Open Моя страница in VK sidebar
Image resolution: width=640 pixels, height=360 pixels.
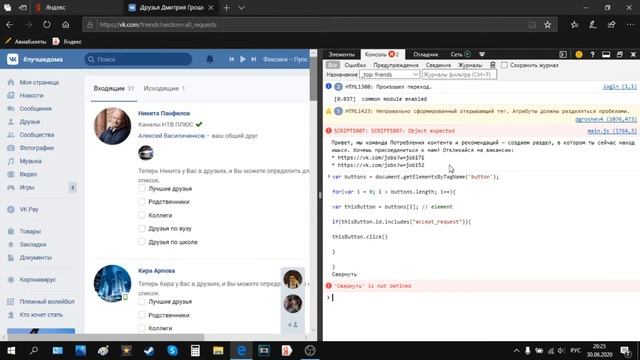tap(39, 82)
